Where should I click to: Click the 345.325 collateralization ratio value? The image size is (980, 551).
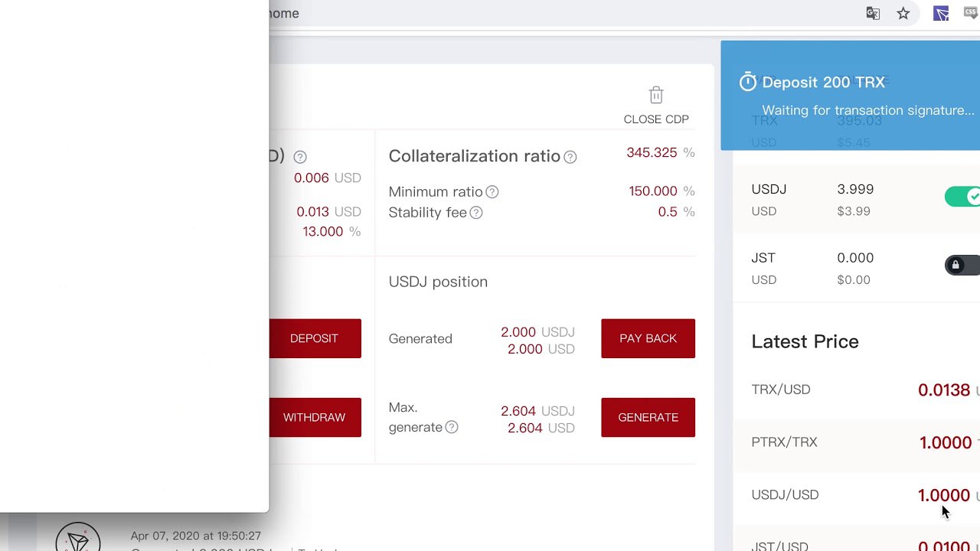pos(652,152)
